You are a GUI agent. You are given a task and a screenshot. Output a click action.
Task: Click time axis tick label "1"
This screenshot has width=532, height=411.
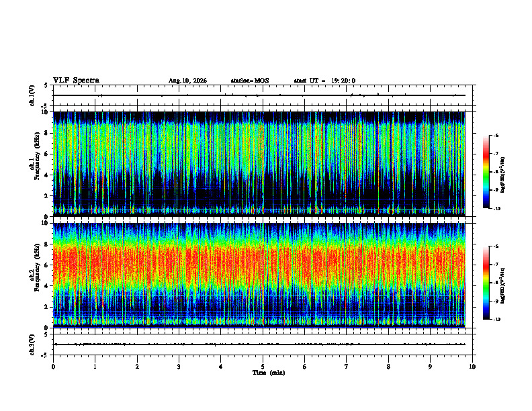pyautogui.click(x=95, y=367)
